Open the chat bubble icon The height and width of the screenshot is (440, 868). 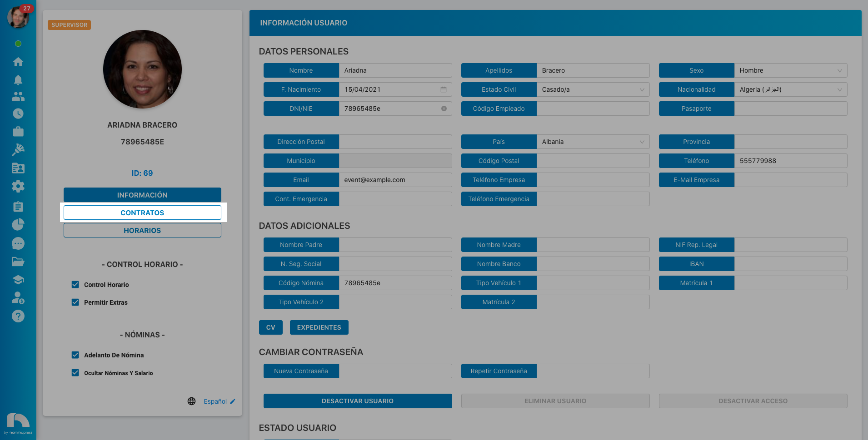click(18, 243)
